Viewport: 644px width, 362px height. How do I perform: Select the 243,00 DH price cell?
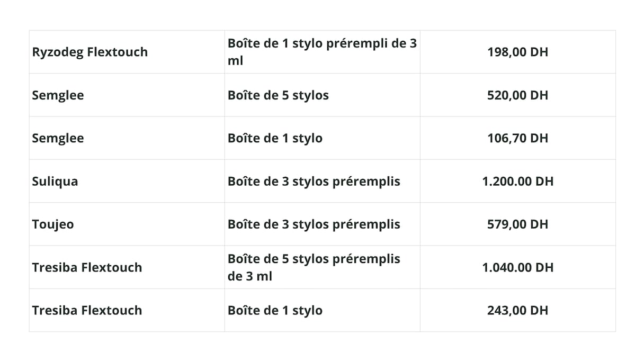click(x=517, y=310)
